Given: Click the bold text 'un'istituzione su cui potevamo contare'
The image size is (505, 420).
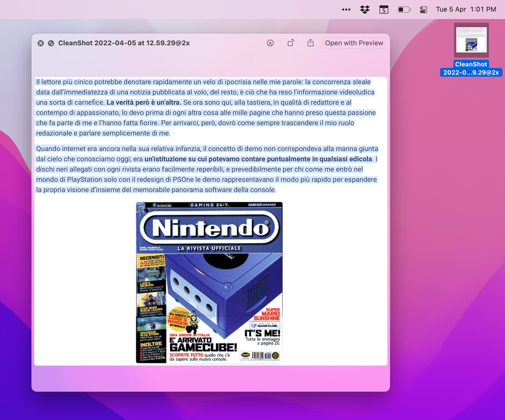Looking at the screenshot, I should click(x=205, y=159).
